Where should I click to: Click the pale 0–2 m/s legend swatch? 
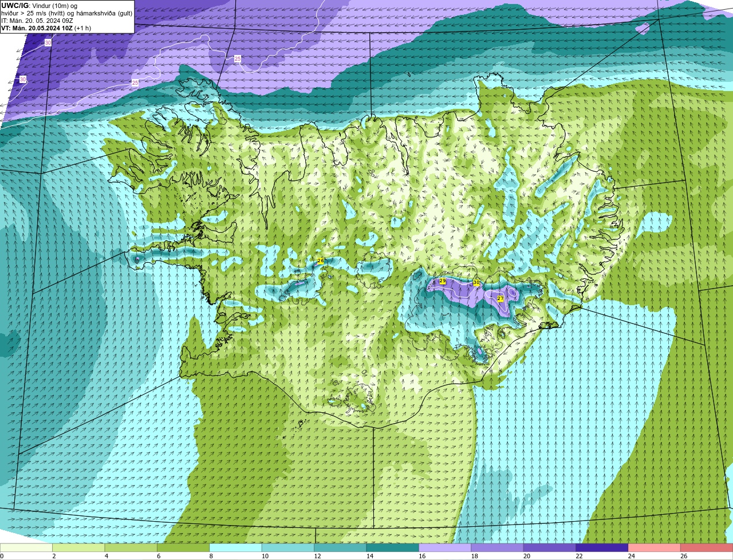(26, 547)
